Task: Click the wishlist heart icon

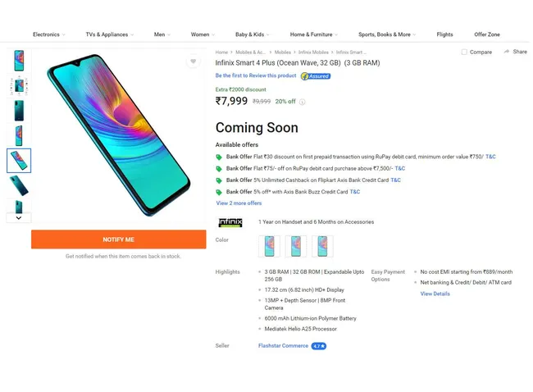Action: (193, 62)
